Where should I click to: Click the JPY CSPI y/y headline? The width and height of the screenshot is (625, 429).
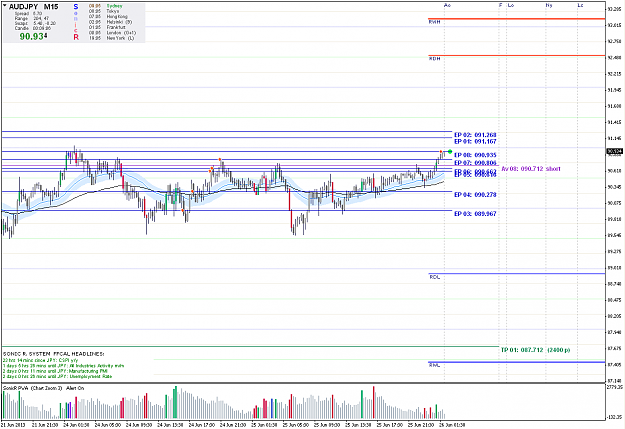[x=41, y=360]
